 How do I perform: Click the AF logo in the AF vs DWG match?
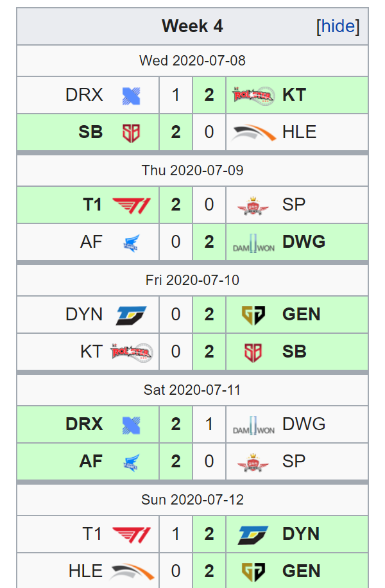click(x=131, y=243)
